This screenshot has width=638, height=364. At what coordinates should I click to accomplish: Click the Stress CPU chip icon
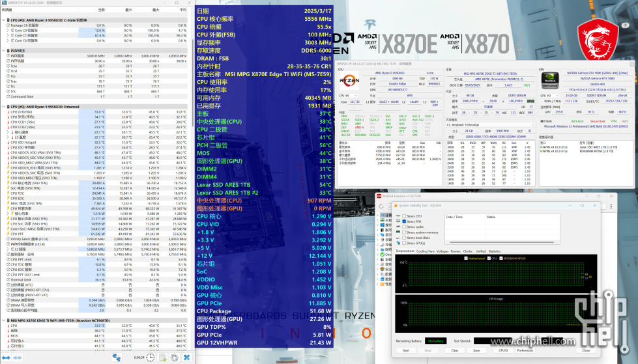[398, 216]
